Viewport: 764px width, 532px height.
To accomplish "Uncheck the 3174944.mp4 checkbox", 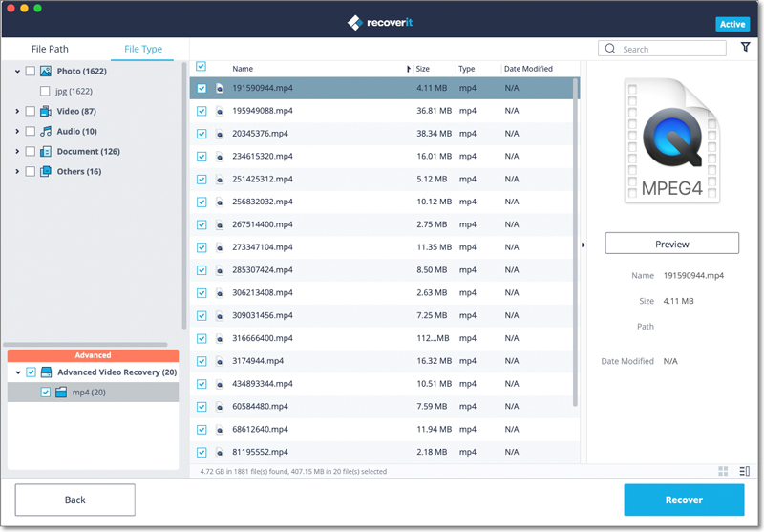I will tap(202, 361).
